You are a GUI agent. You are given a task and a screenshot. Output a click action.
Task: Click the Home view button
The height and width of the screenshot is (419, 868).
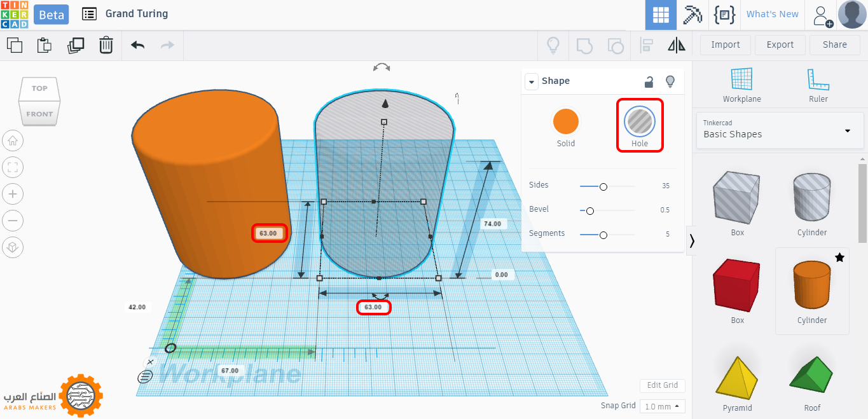(x=13, y=141)
